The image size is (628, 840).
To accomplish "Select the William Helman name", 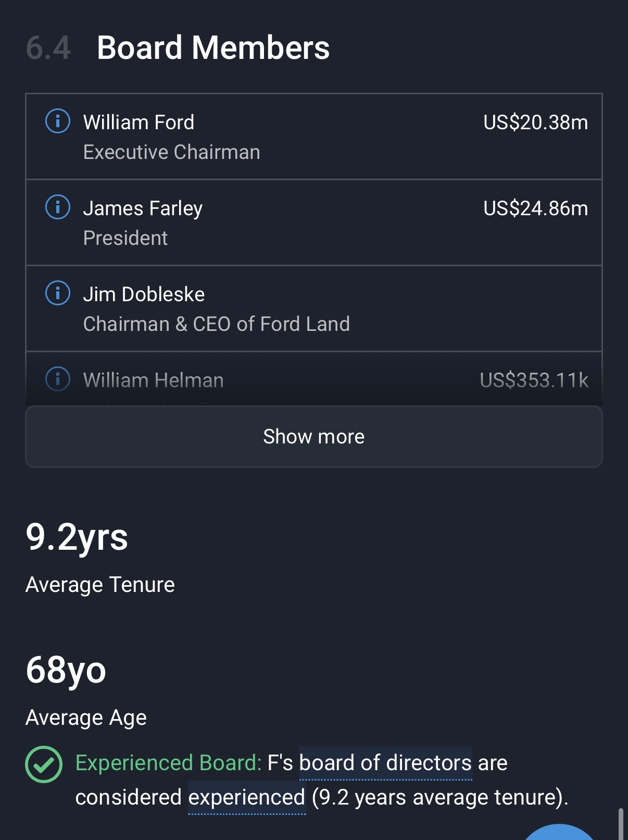I will (x=153, y=380).
